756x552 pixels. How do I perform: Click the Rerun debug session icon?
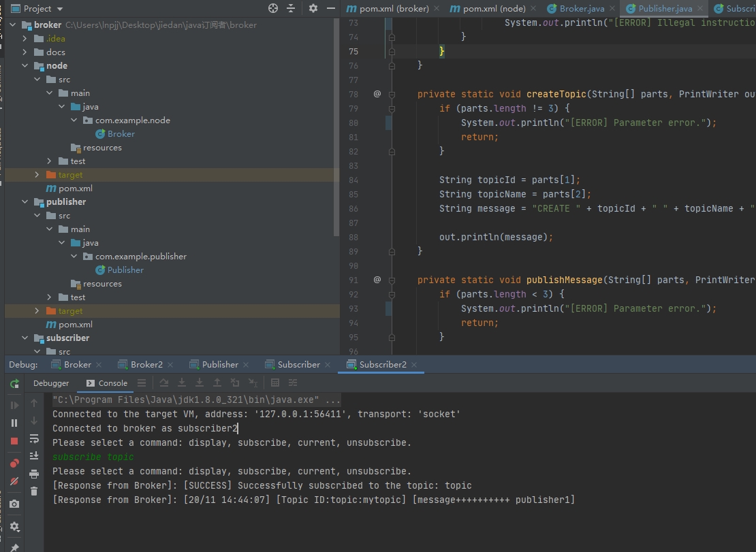[x=14, y=384]
